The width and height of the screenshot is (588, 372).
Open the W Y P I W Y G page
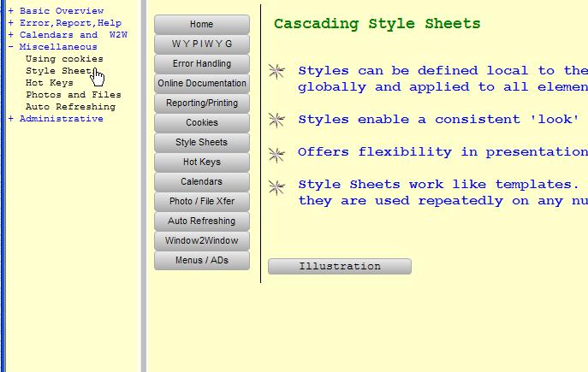202,44
